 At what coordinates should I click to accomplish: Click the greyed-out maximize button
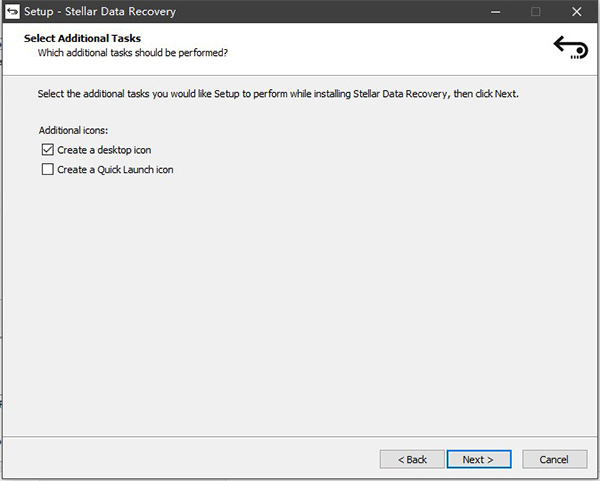[x=536, y=12]
